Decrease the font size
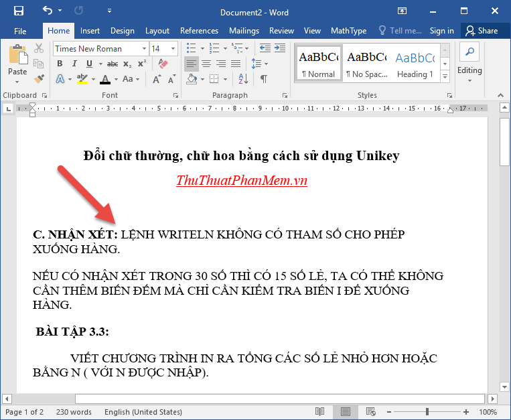Screen dimensions: 511x420 [x=171, y=79]
